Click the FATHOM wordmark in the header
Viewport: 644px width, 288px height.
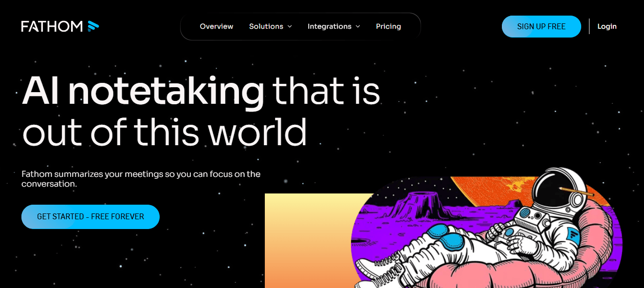(52, 26)
